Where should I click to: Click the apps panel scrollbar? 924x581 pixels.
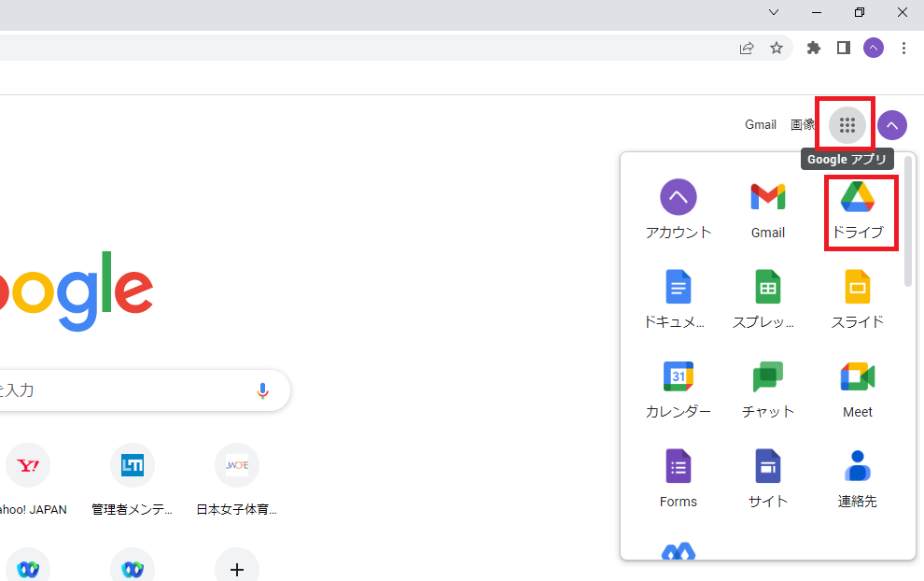click(x=908, y=221)
